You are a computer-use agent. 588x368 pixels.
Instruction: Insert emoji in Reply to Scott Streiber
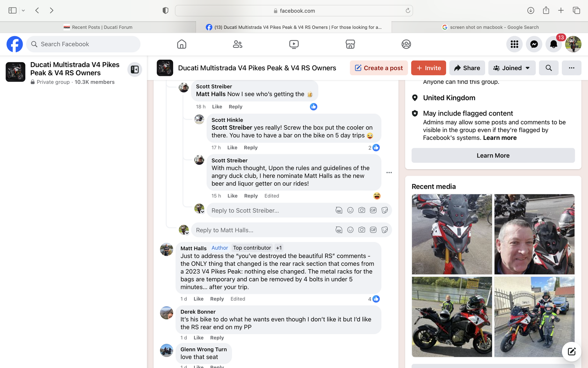pos(350,210)
